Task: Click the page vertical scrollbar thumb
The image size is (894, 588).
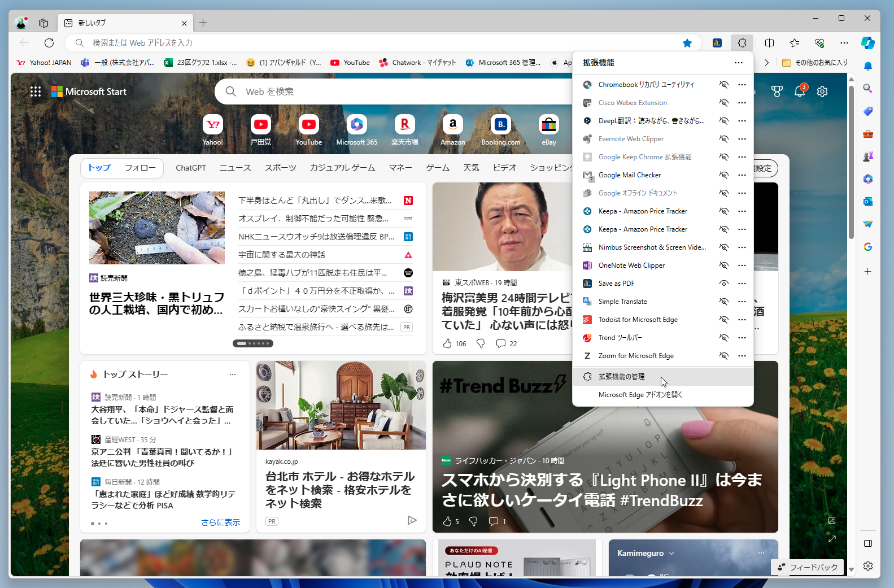Action: [x=852, y=162]
